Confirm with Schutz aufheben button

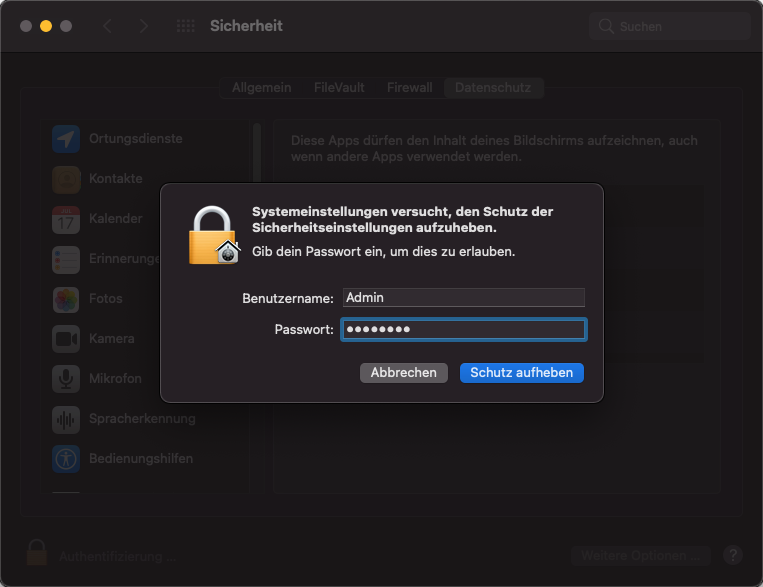tap(521, 373)
